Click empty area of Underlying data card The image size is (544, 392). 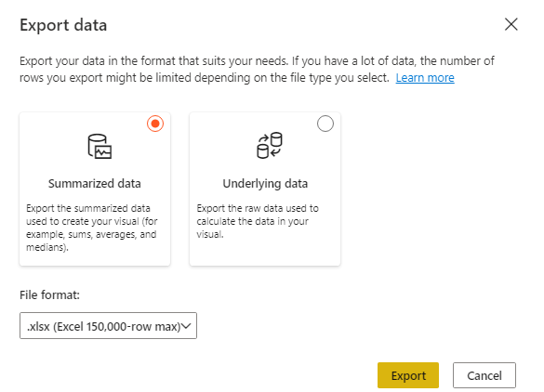coord(265,253)
